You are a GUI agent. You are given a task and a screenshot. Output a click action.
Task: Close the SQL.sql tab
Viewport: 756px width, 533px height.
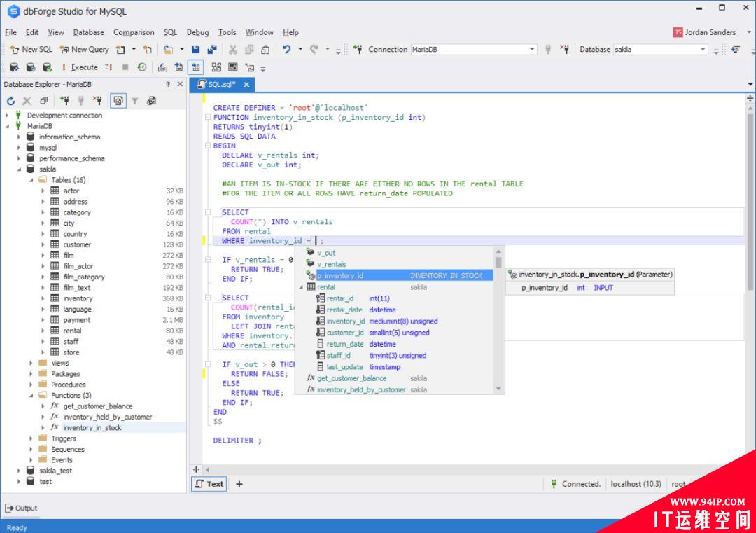[246, 85]
